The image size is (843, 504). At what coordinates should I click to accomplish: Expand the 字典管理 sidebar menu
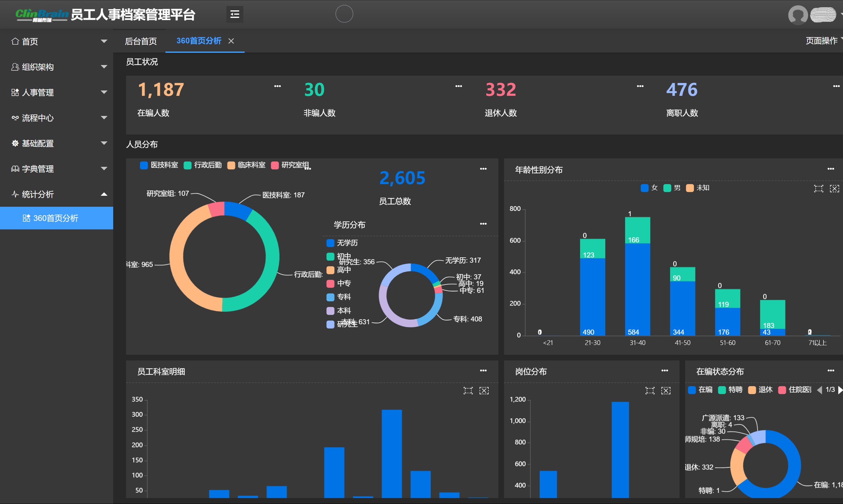tap(104, 168)
